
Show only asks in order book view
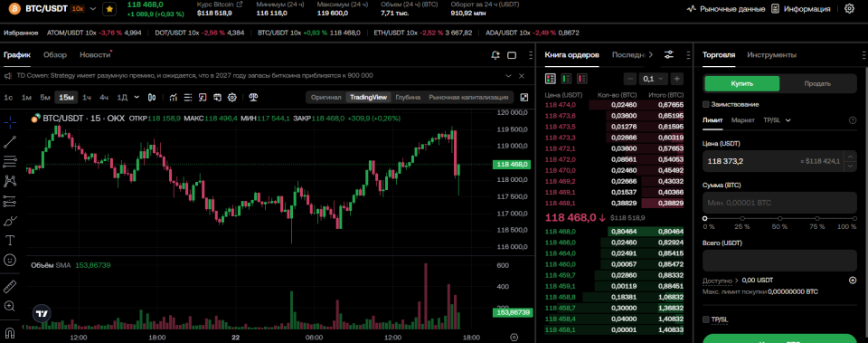click(x=582, y=79)
